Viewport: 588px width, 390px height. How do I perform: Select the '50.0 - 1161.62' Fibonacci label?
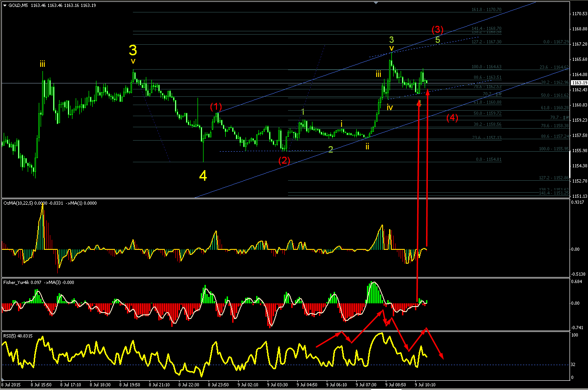point(555,95)
